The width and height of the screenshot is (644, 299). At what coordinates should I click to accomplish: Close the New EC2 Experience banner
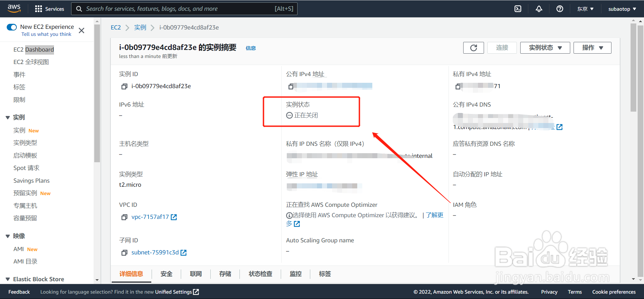click(82, 31)
